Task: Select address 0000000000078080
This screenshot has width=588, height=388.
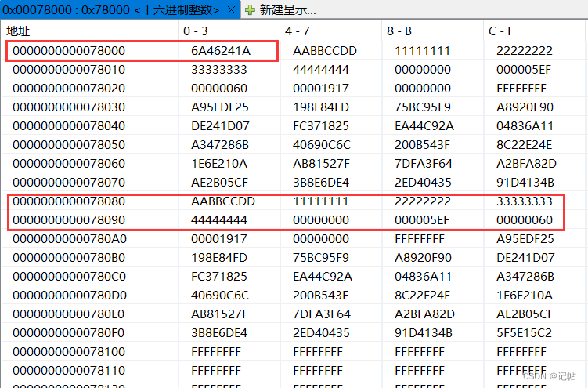Action: [x=69, y=201]
